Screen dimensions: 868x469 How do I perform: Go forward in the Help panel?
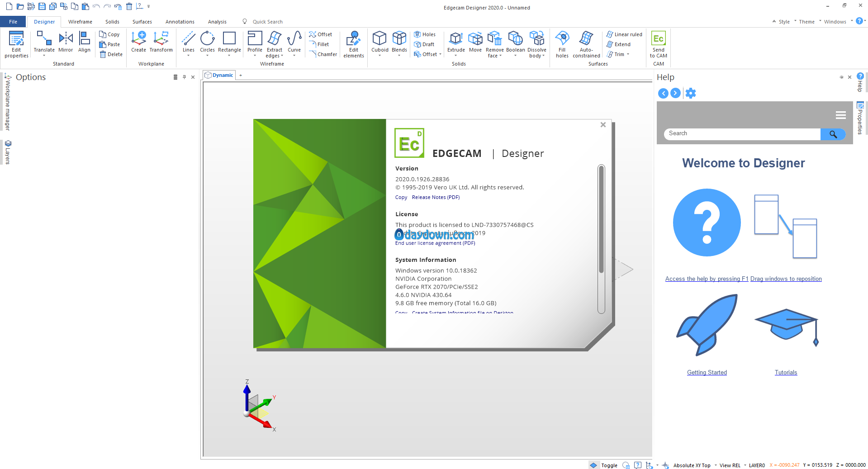tap(675, 93)
